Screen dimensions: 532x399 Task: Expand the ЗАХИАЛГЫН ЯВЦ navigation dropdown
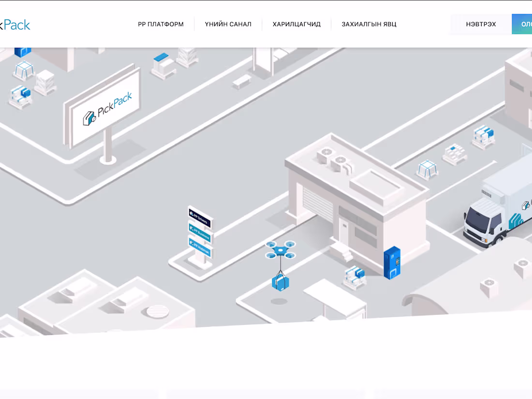pyautogui.click(x=369, y=24)
